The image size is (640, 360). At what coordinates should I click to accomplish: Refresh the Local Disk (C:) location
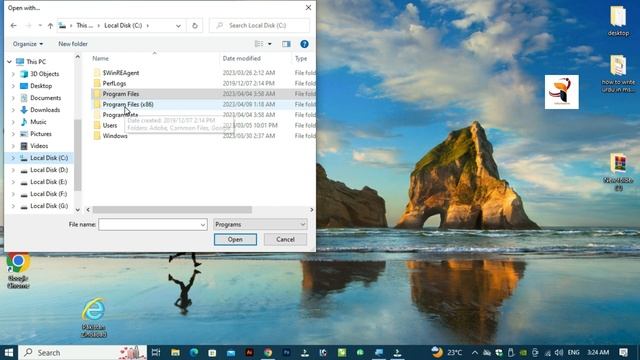tap(195, 25)
